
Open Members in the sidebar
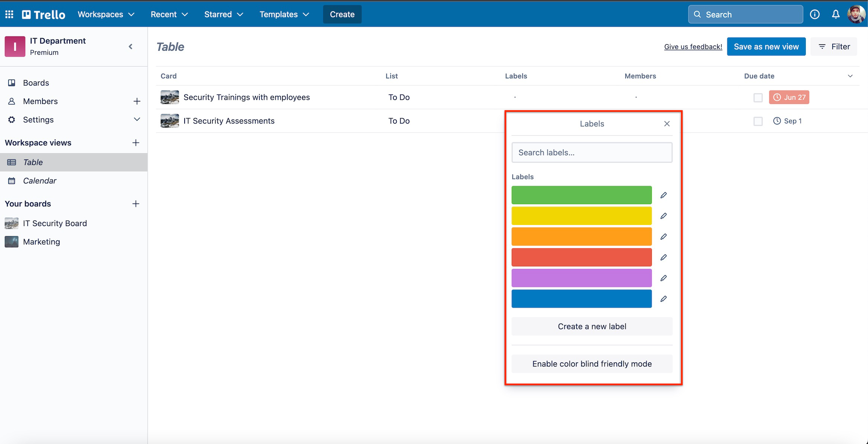pos(40,101)
